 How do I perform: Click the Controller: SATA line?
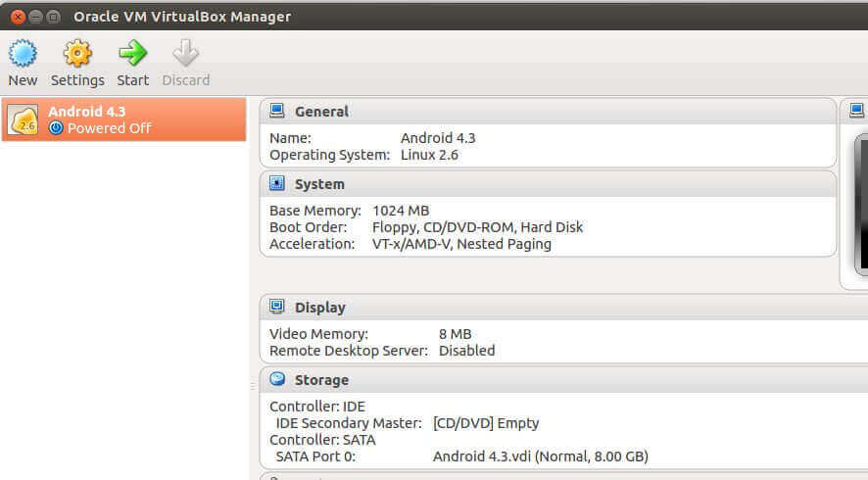pos(322,440)
